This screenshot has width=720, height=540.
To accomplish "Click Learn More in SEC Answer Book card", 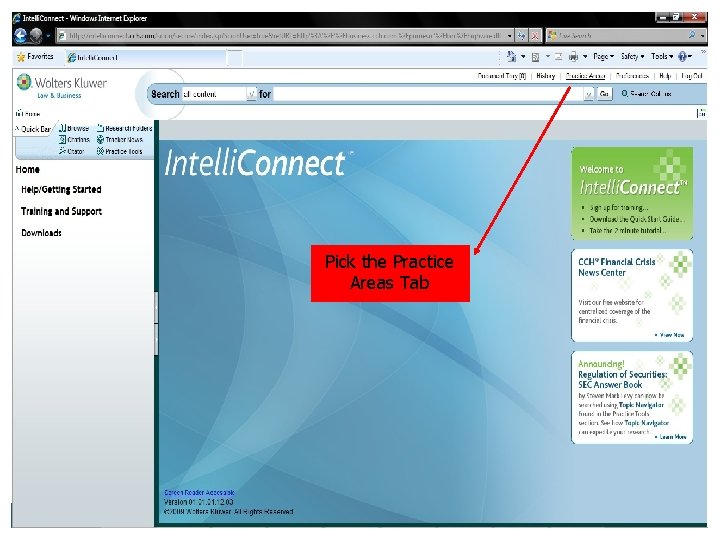I will point(671,437).
